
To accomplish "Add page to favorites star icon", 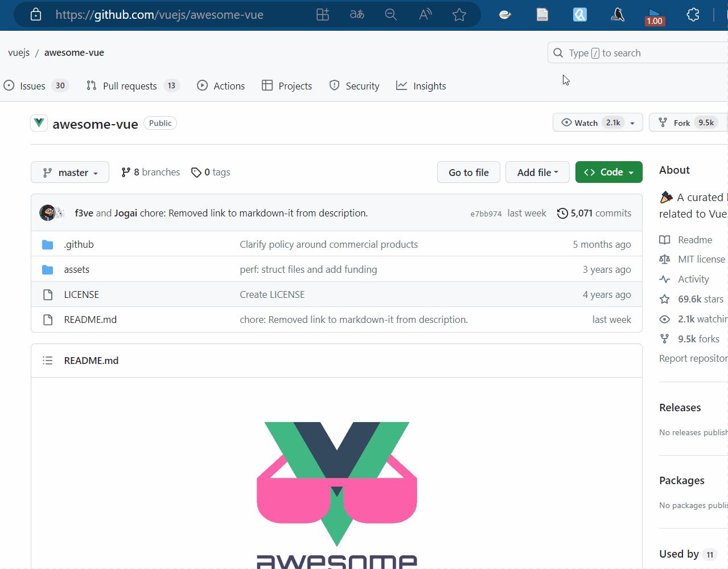I will (459, 15).
